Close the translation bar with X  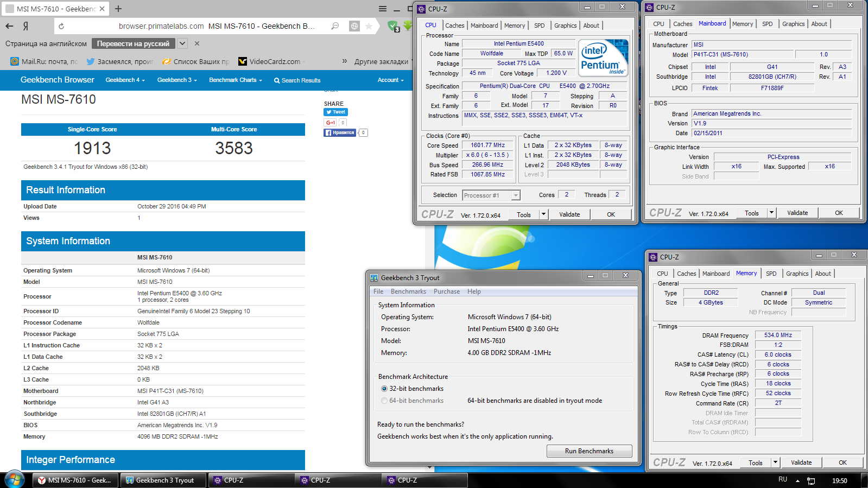click(197, 43)
